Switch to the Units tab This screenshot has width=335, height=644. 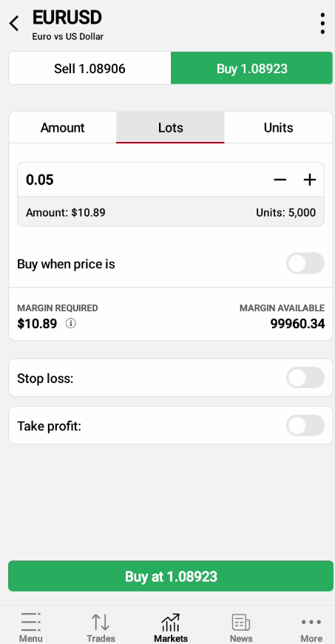point(278,127)
